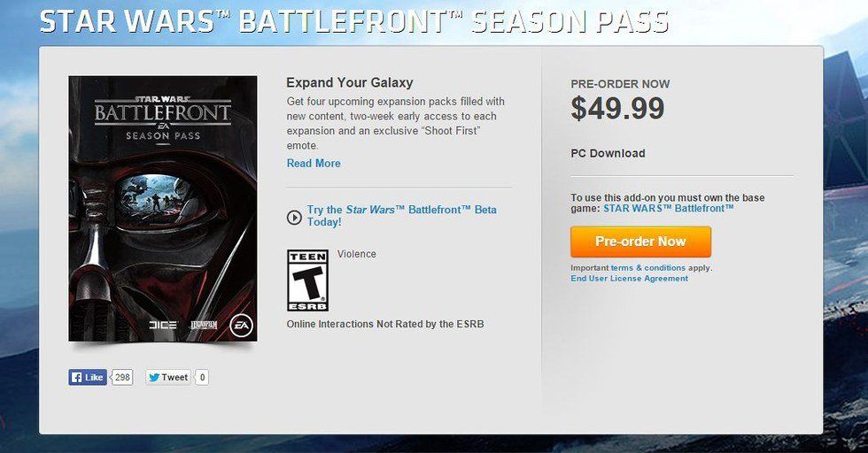868x453 pixels.
Task: Click the EA logo on the cover art
Action: coord(240,326)
